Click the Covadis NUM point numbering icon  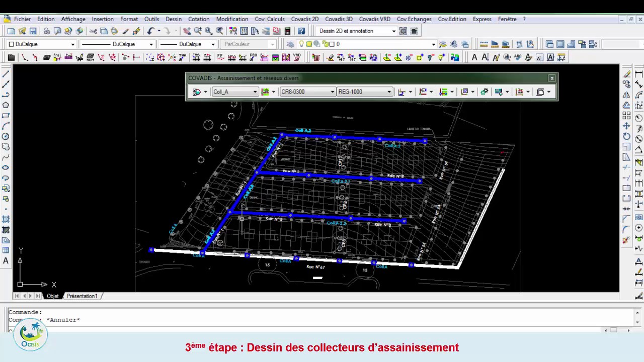pos(91,58)
